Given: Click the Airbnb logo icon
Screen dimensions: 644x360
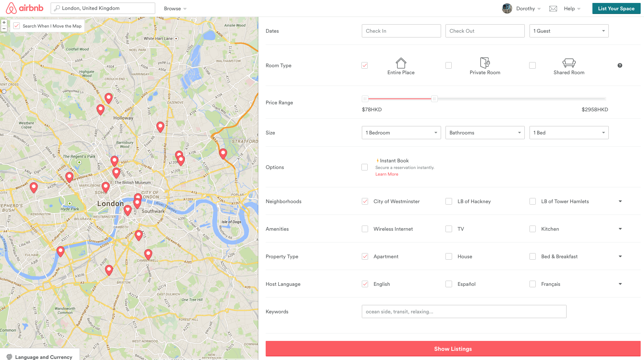Looking at the screenshot, I should (11, 8).
